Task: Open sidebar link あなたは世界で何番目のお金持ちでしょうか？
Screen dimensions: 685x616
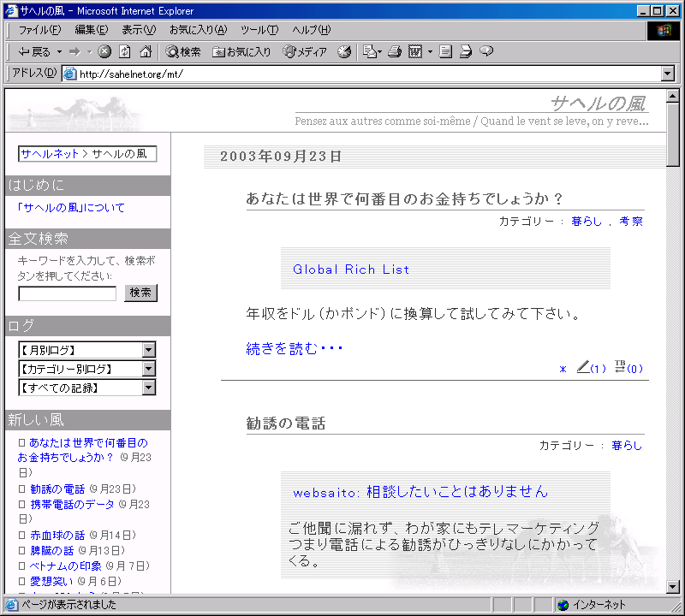Action: [83, 450]
